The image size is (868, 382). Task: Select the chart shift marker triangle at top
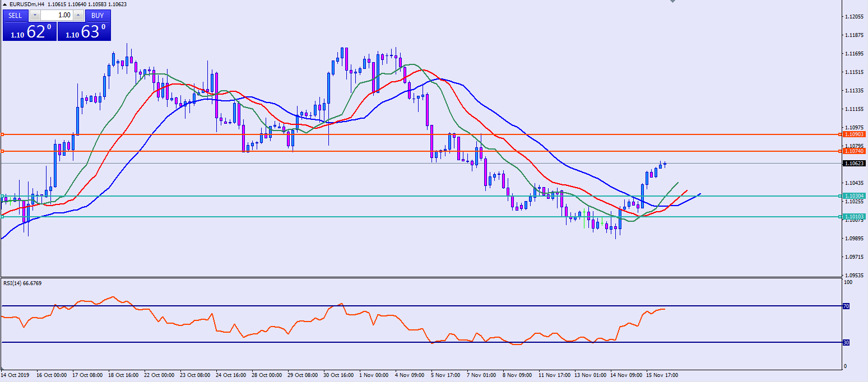673,2
